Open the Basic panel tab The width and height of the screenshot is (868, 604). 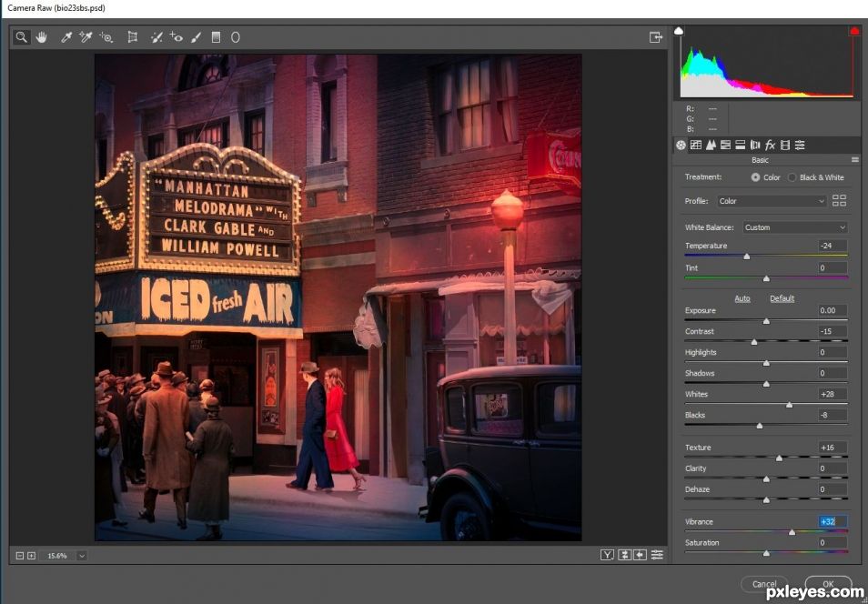click(681, 145)
